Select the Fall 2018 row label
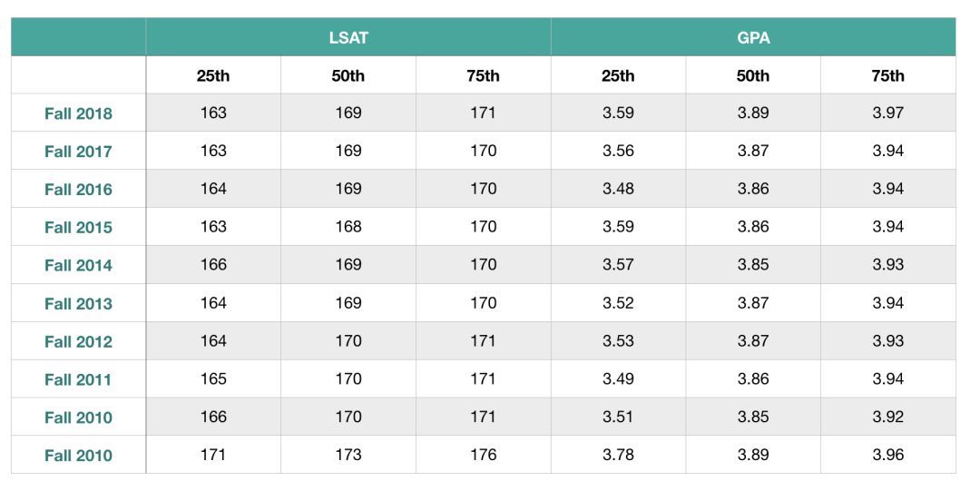 pos(78,114)
